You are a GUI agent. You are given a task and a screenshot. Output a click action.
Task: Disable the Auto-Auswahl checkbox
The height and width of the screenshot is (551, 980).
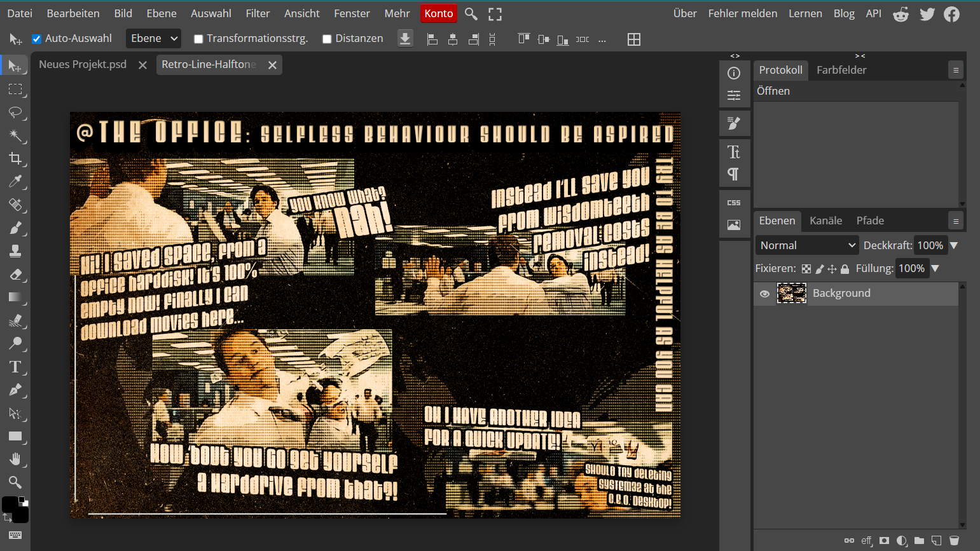[37, 39]
